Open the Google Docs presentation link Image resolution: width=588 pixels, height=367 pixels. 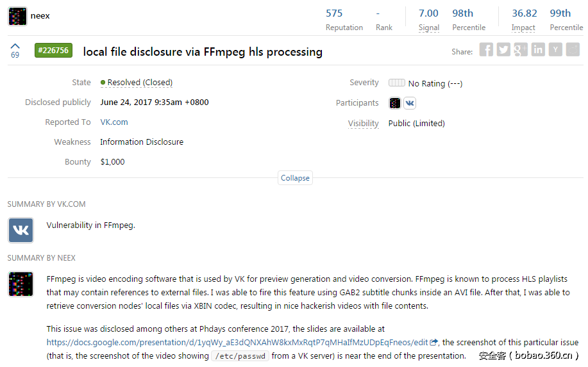click(237, 342)
